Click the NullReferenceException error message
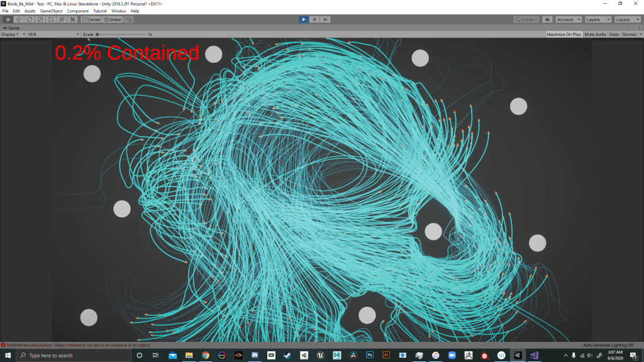 click(x=75, y=344)
